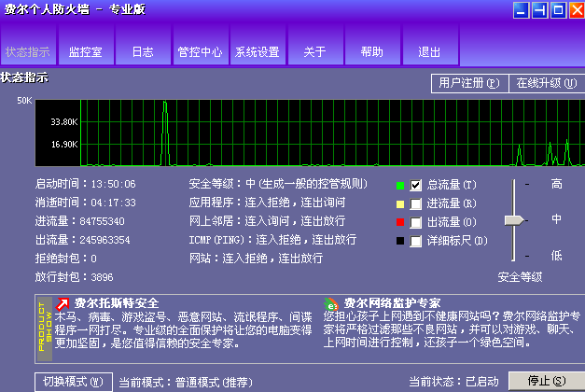
Task: Click the 启动时间：13:50:06 text
Action: [x=86, y=184]
